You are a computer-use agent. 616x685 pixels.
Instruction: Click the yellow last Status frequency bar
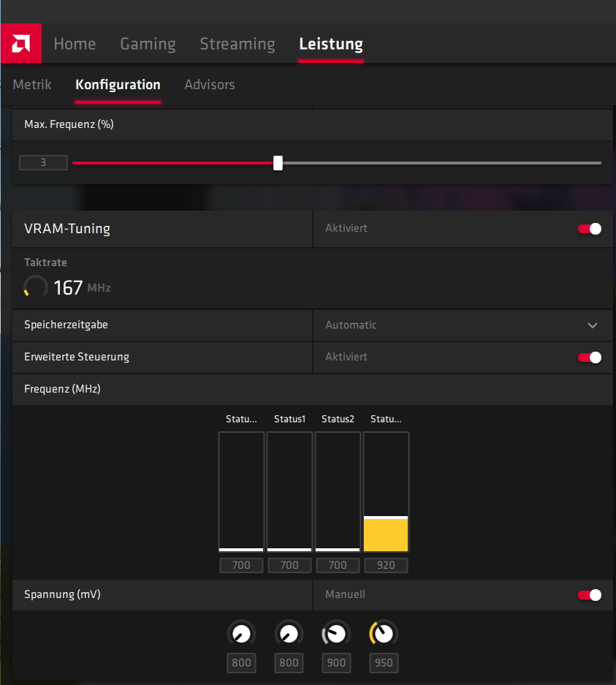click(386, 492)
